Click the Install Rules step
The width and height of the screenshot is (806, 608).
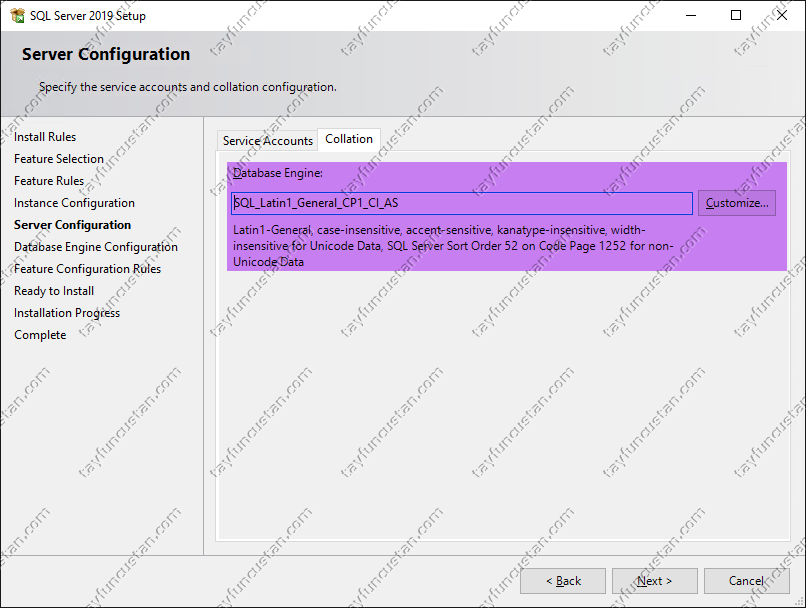(x=45, y=137)
